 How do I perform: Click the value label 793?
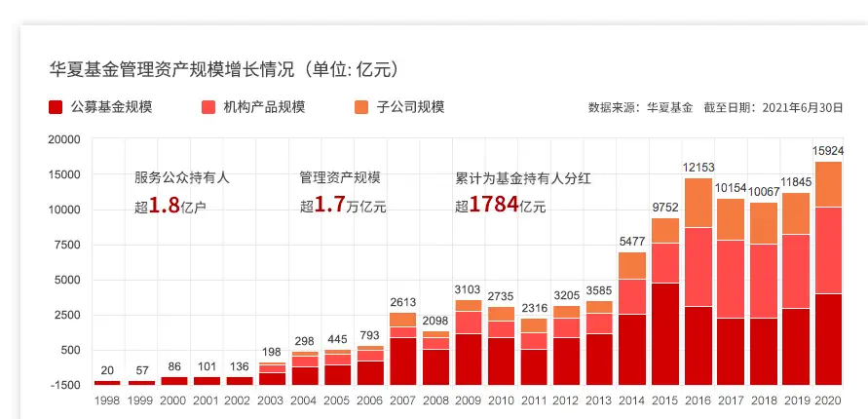click(370, 335)
